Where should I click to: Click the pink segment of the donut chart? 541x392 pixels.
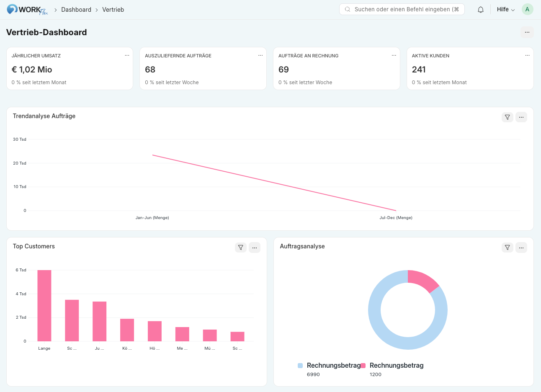(423, 280)
